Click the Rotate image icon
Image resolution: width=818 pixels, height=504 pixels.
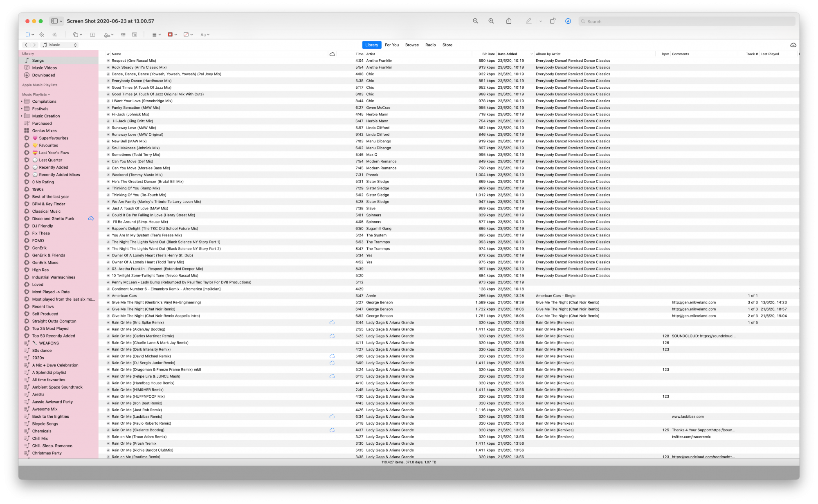coord(552,21)
